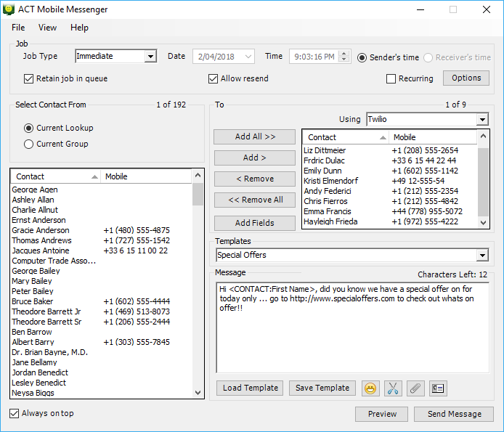
Task: Click the Mobile column header in To list
Action: [x=433, y=137]
